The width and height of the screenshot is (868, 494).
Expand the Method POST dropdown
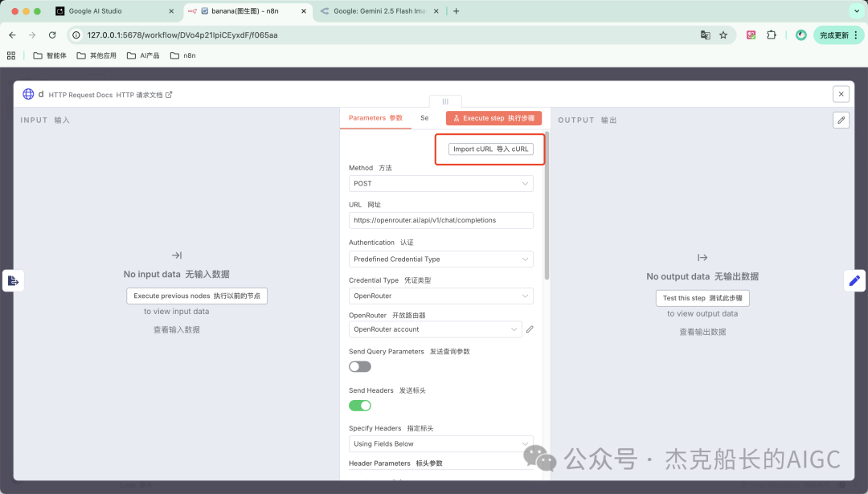click(440, 184)
